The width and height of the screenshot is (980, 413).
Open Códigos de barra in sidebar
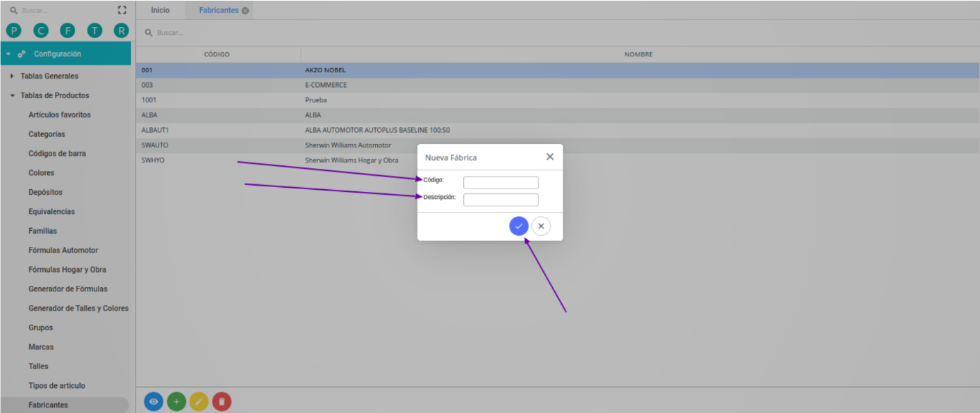57,153
